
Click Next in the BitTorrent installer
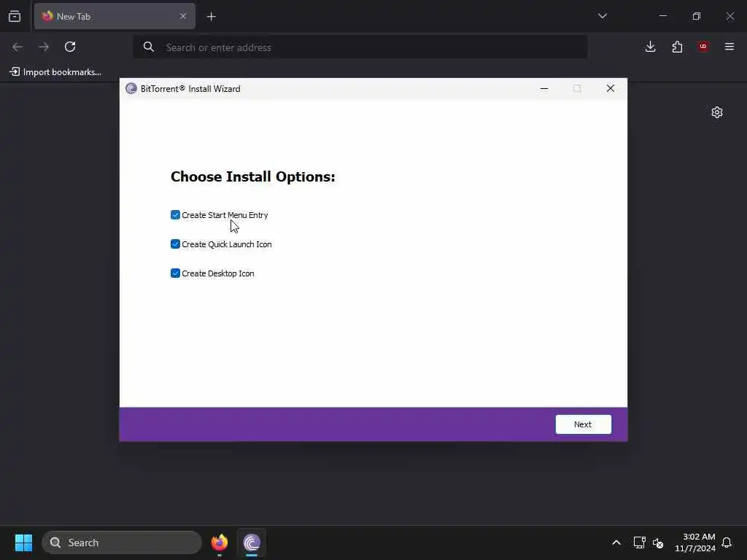[x=583, y=424]
